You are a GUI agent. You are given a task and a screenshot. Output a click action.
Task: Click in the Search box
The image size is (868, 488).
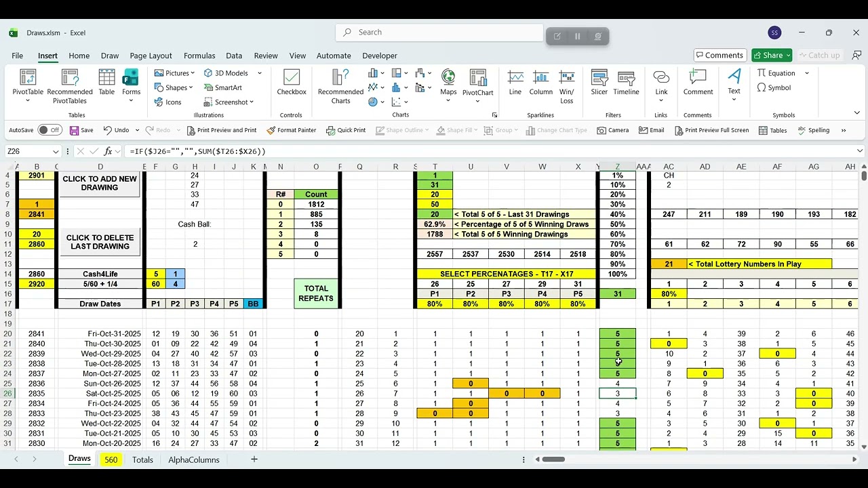pos(439,32)
